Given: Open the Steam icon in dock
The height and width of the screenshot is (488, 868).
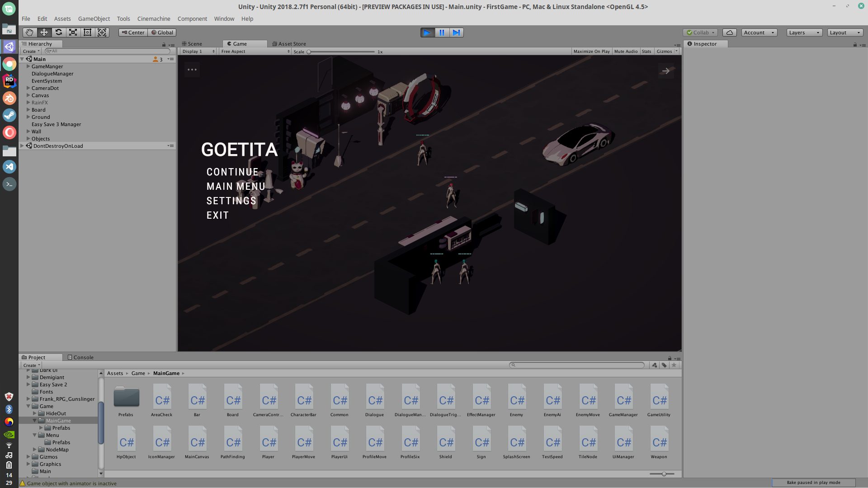Looking at the screenshot, I should point(9,115).
